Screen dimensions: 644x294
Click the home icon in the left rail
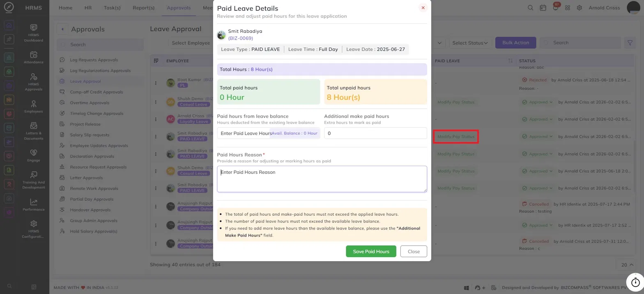coord(9,25)
